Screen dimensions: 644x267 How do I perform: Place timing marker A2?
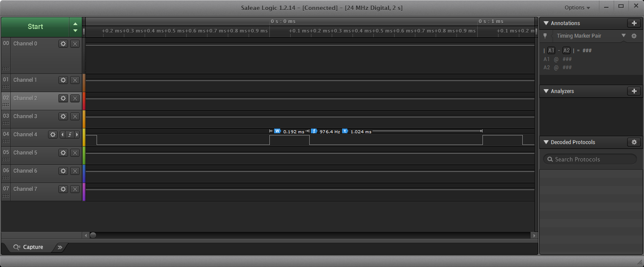click(566, 51)
